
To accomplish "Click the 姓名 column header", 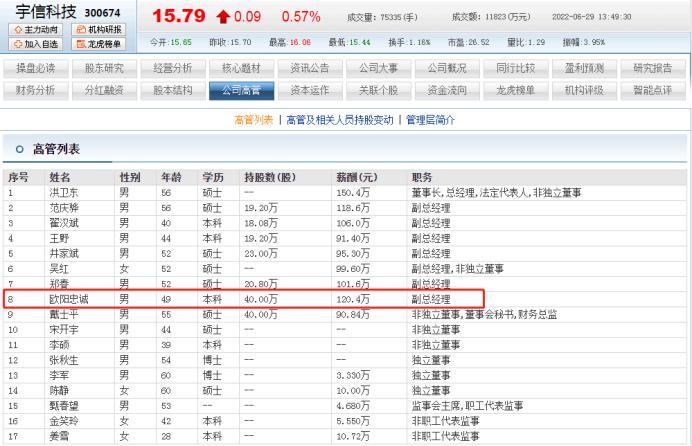I will coord(60,177).
